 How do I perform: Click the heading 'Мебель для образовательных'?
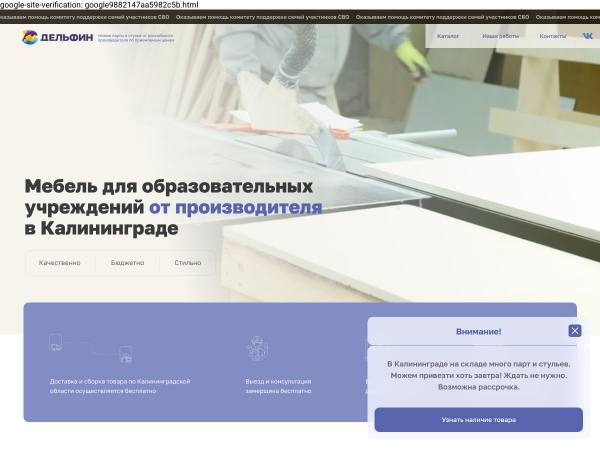[169, 186]
